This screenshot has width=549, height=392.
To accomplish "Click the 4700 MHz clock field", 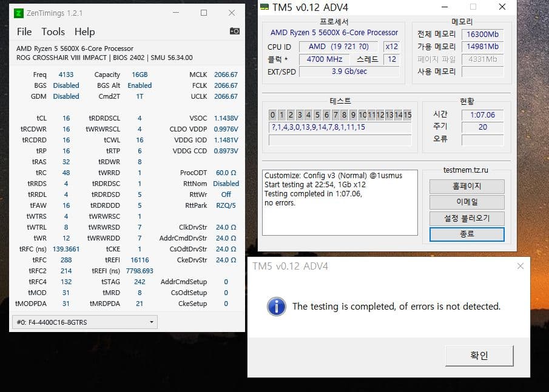I will (x=324, y=59).
